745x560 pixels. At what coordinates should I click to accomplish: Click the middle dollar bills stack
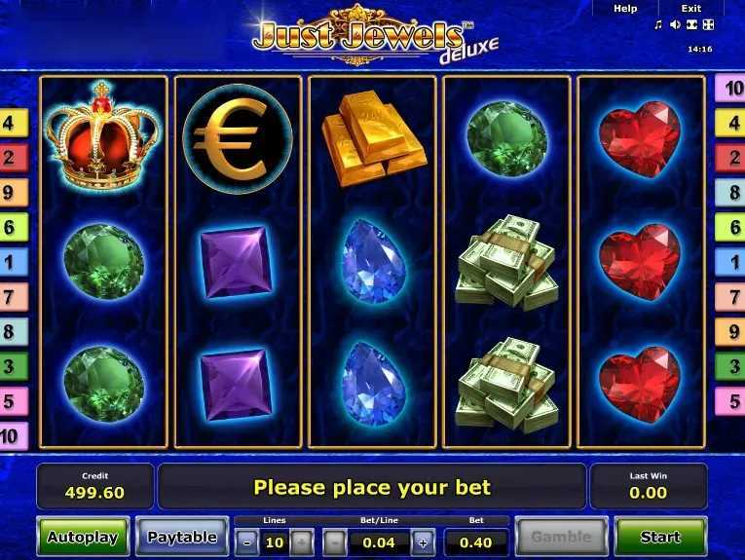tap(507, 262)
